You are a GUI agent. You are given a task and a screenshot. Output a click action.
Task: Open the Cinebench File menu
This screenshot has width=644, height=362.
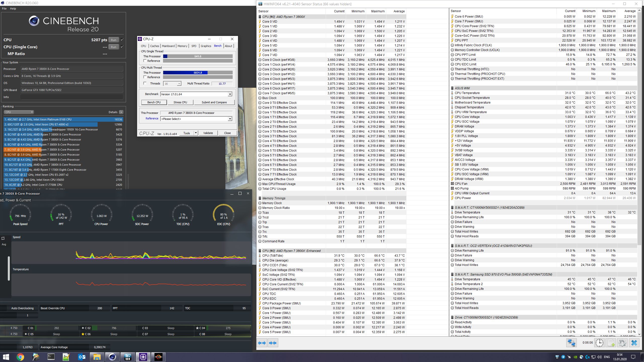click(4, 9)
